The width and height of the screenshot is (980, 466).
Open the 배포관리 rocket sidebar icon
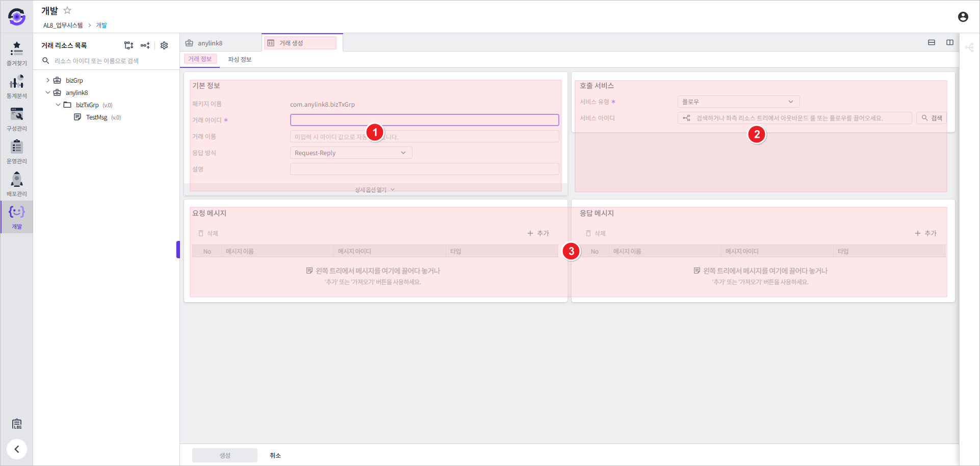17,184
